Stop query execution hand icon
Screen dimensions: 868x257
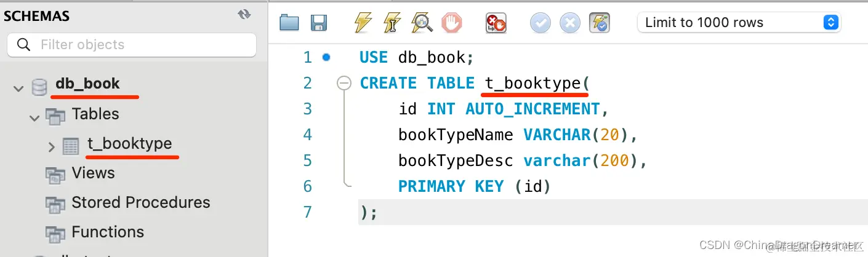[451, 23]
